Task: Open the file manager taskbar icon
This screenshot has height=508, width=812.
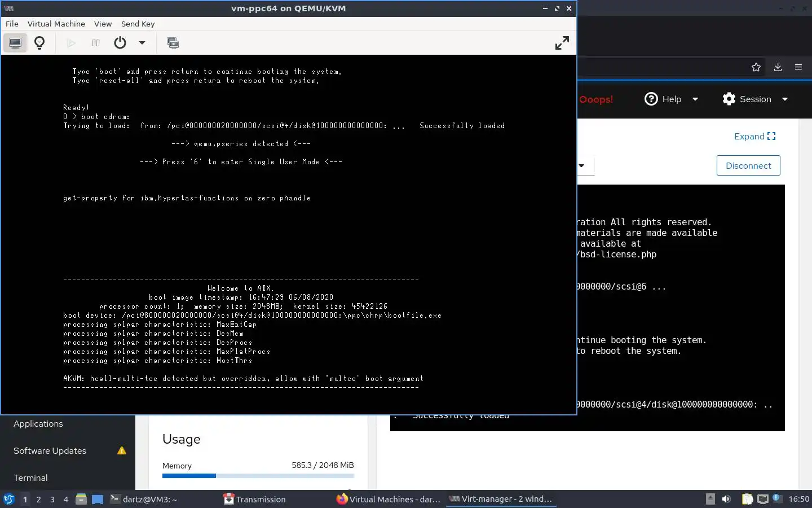Action: point(81,499)
